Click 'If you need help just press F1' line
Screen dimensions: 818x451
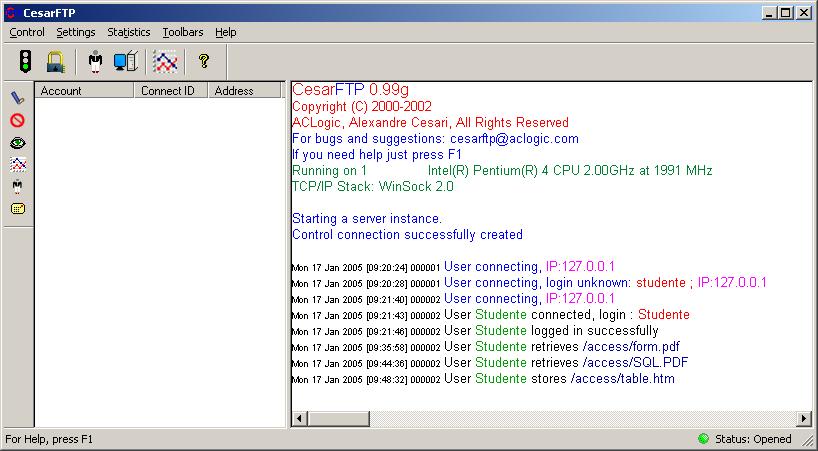tap(377, 155)
